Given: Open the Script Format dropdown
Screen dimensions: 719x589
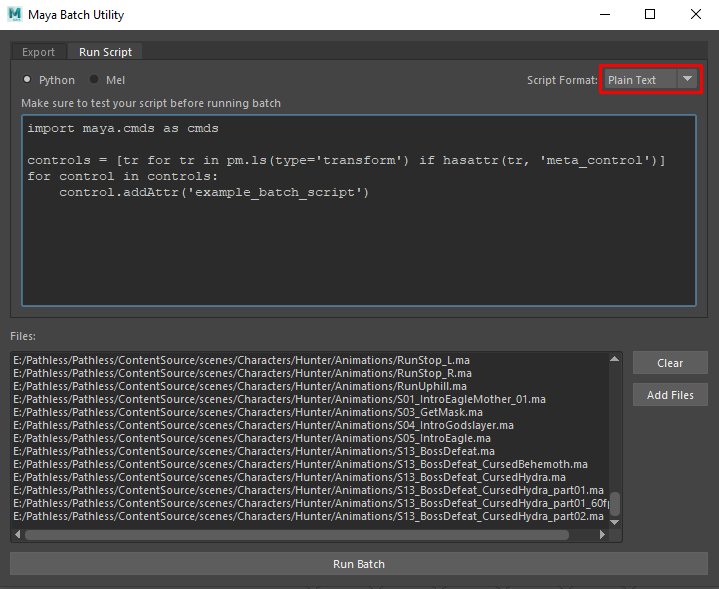Looking at the screenshot, I should tap(651, 80).
